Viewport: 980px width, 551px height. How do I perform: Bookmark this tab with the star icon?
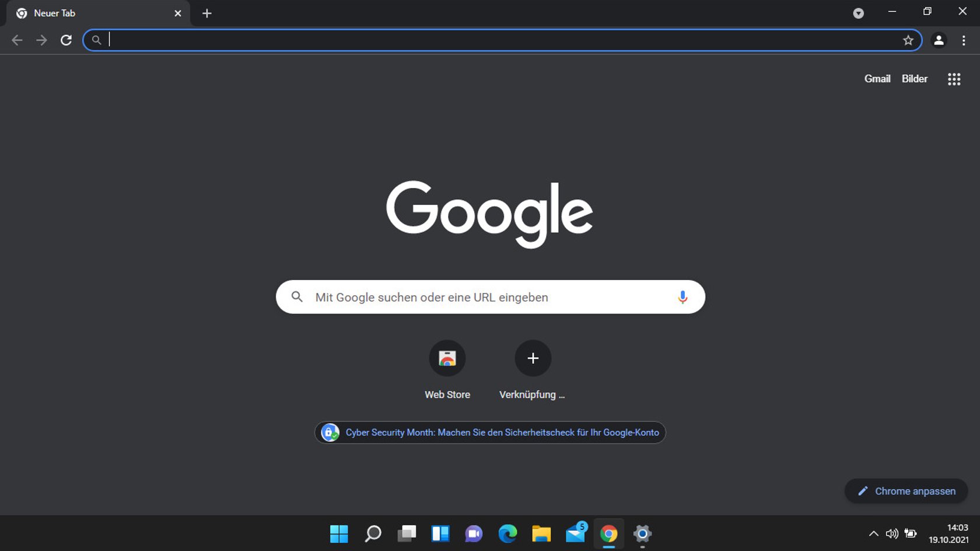click(x=908, y=40)
